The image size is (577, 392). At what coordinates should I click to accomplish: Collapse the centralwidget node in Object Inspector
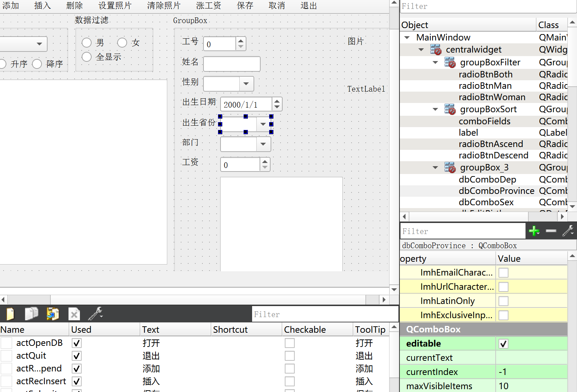point(421,49)
